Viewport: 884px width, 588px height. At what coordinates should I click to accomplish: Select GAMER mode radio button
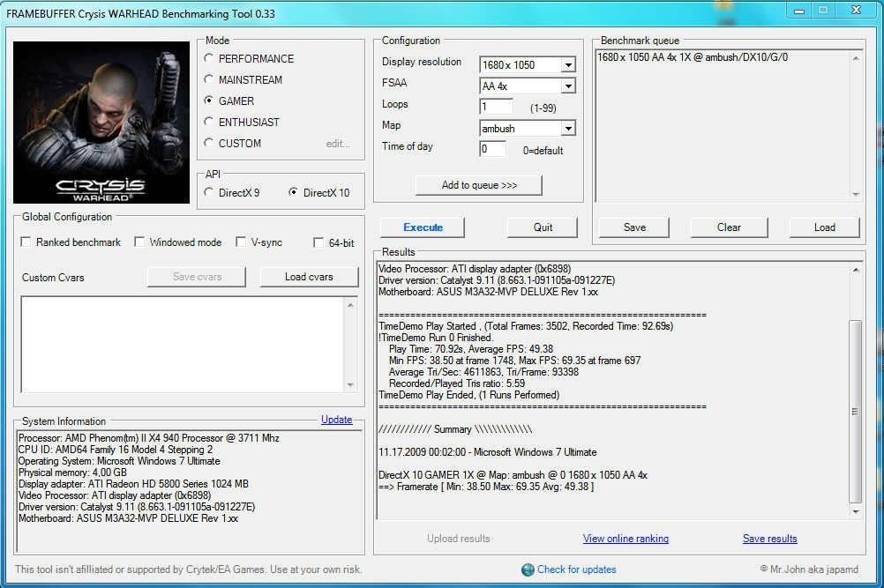click(x=209, y=100)
